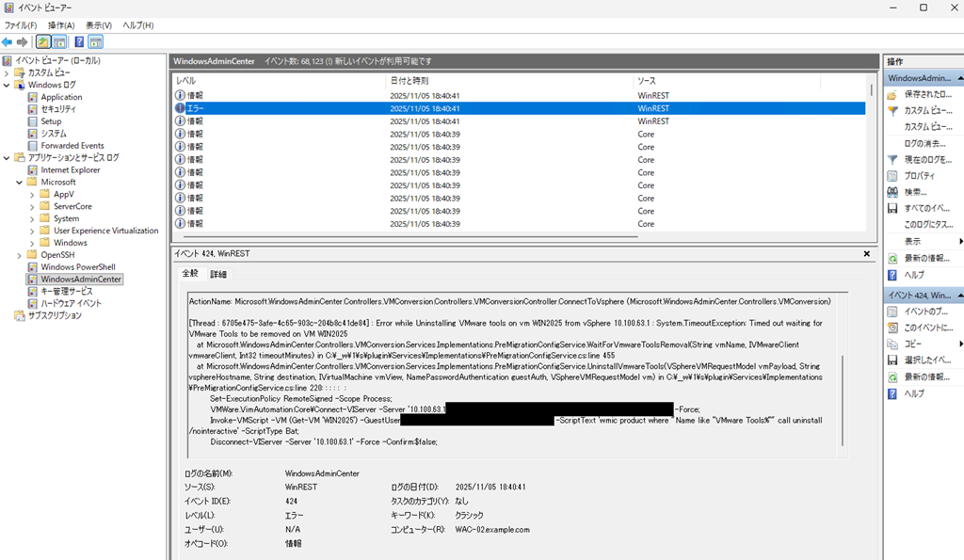Click the filter funnel icon for 現在のログを
Image resolution: width=964 pixels, height=560 pixels.
(893, 159)
